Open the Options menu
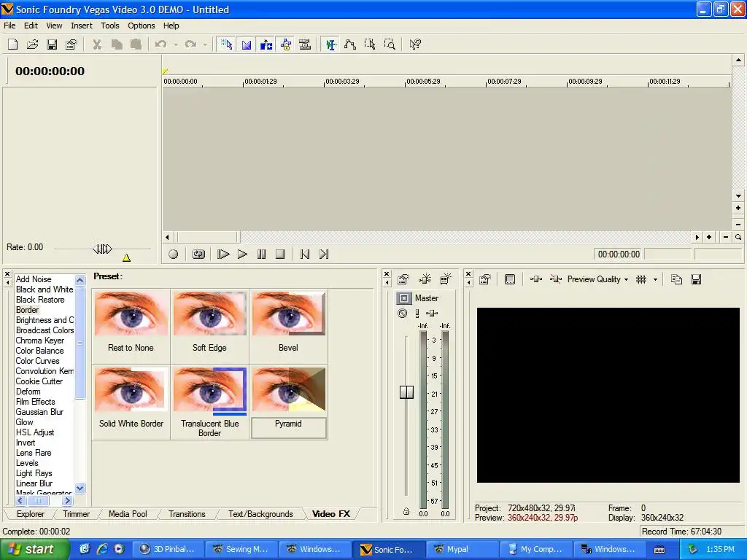 pos(141,26)
